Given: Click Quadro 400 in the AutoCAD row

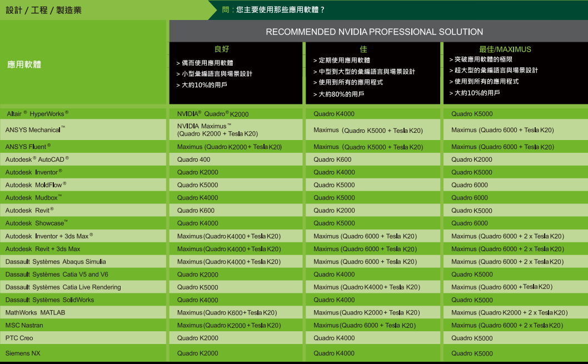Looking at the screenshot, I should 193,159.
